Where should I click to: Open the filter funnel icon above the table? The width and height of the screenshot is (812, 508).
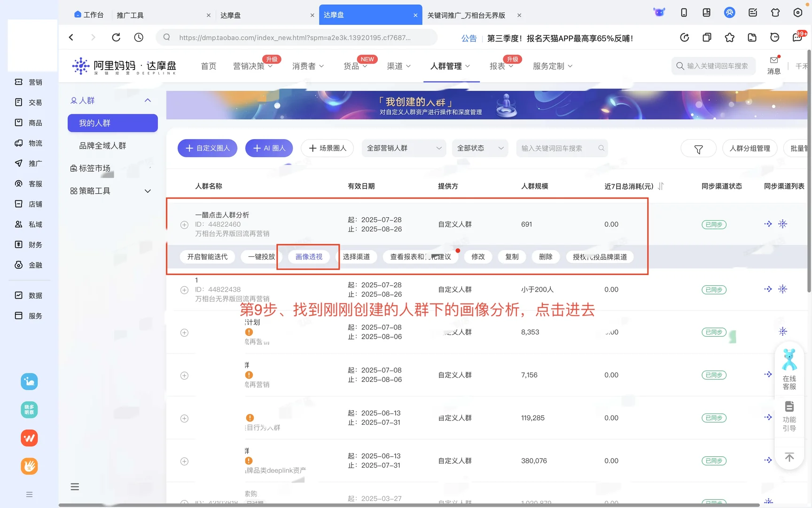[x=698, y=148]
